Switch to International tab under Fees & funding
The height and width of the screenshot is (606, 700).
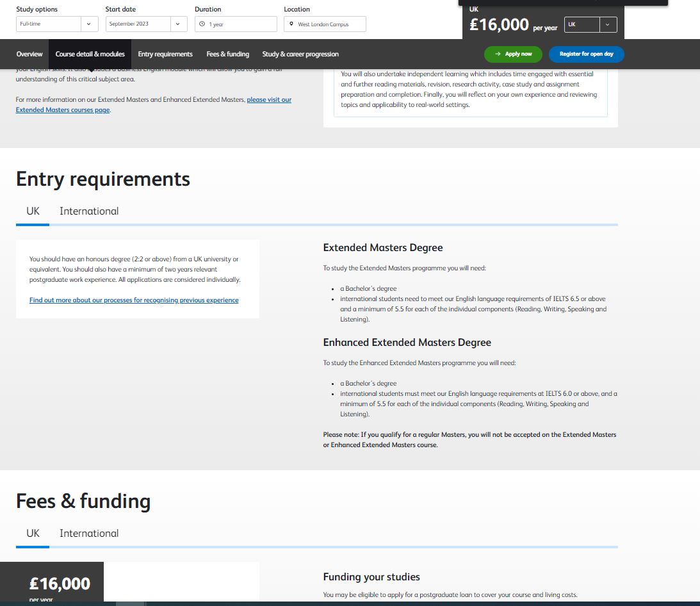pyautogui.click(x=89, y=534)
